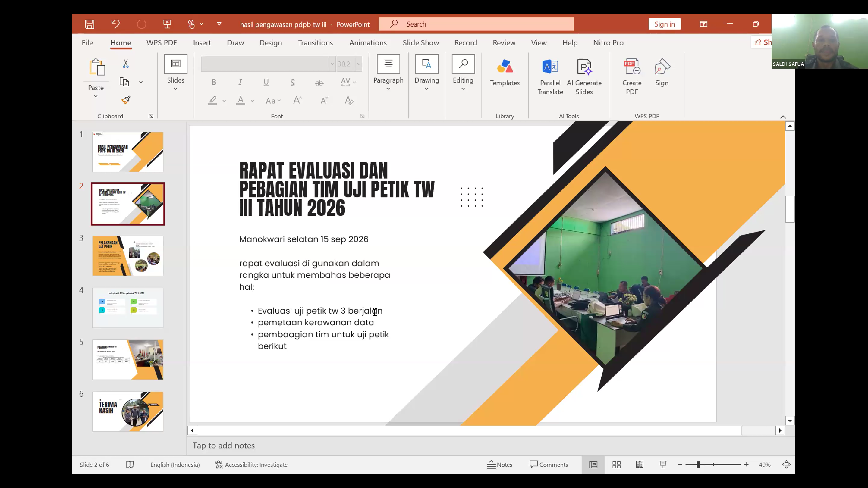
Task: Toggle Strikethrough formatting
Action: pos(319,82)
